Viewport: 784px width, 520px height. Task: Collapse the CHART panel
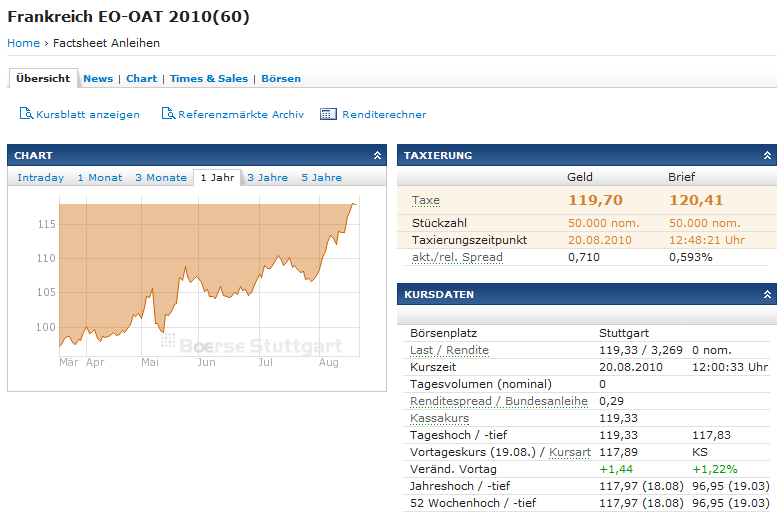pos(377,156)
